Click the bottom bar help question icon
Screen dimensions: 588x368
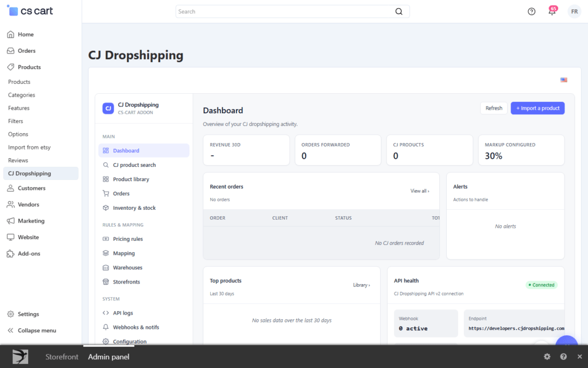(x=563, y=356)
